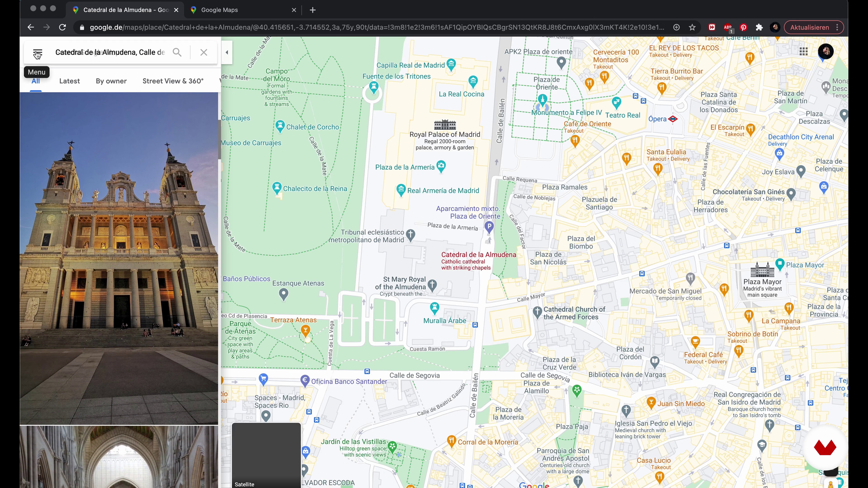Click the zoom indicator icon in address bar
This screenshot has height=488, width=868.
(x=676, y=28)
